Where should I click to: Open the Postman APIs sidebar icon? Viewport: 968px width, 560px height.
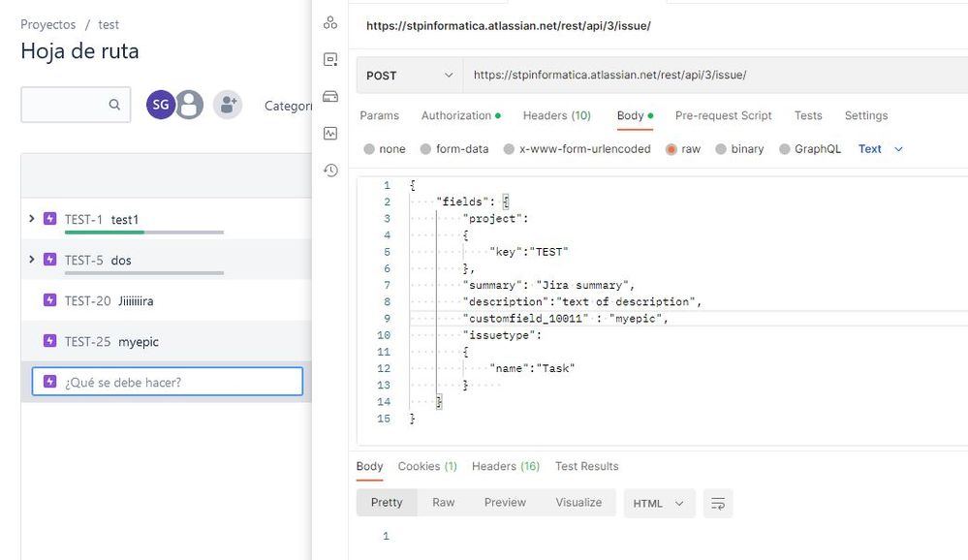coord(330,23)
